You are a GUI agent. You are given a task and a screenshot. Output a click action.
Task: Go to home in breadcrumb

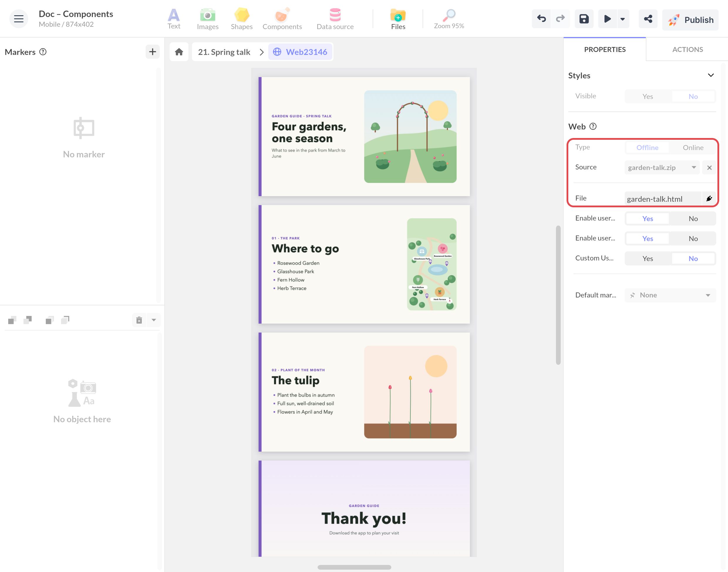pyautogui.click(x=179, y=52)
